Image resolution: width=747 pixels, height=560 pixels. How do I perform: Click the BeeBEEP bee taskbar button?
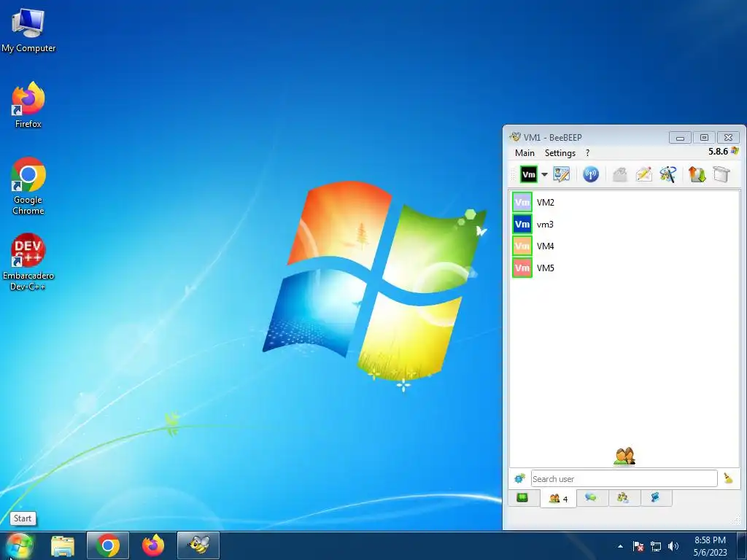point(198,545)
